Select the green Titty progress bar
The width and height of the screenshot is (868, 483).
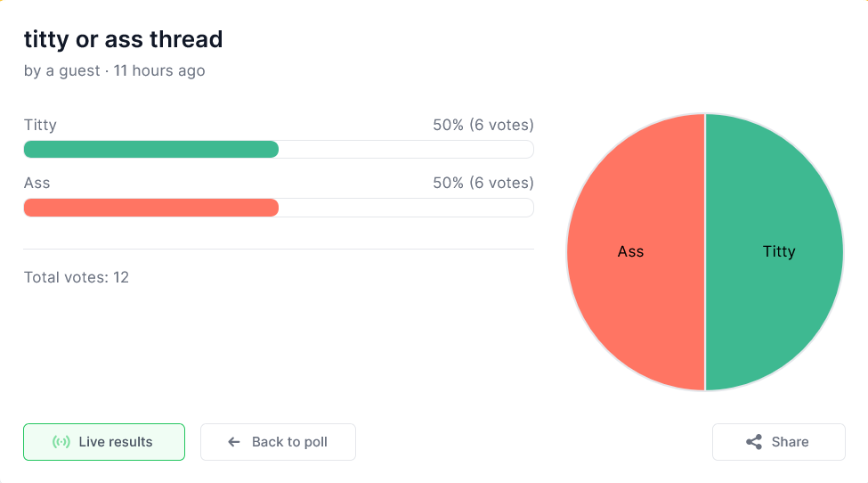click(151, 149)
